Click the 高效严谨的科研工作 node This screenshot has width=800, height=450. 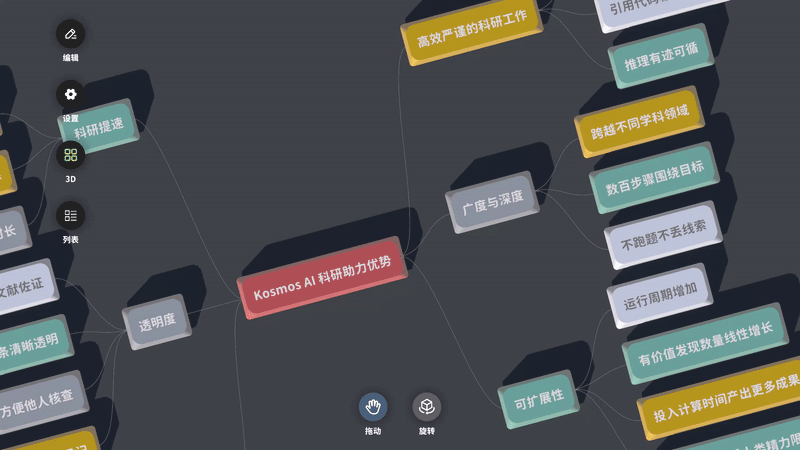[x=471, y=33]
